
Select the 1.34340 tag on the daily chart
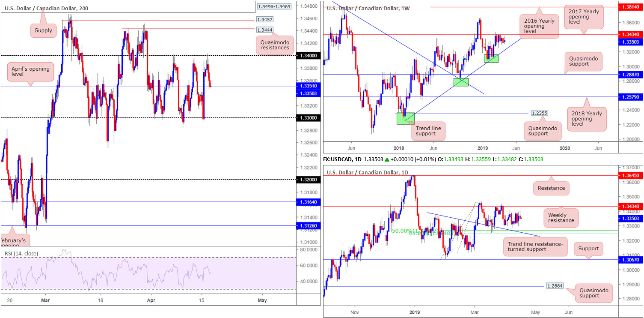point(631,206)
